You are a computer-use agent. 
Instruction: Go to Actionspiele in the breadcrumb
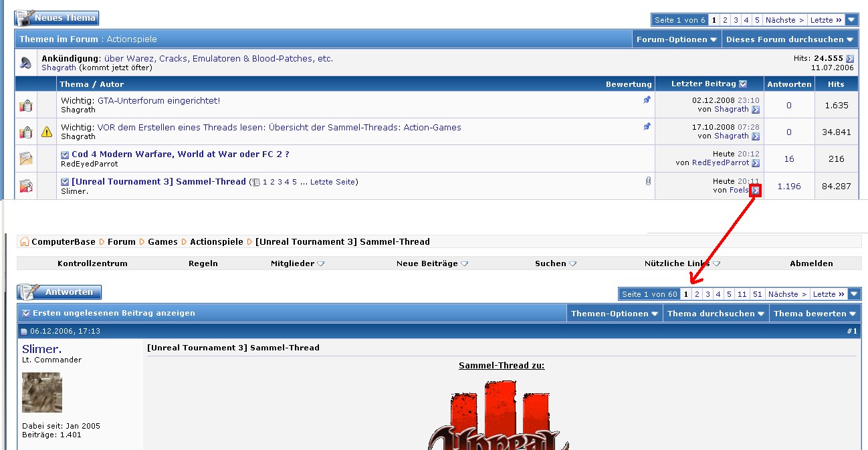coord(217,241)
